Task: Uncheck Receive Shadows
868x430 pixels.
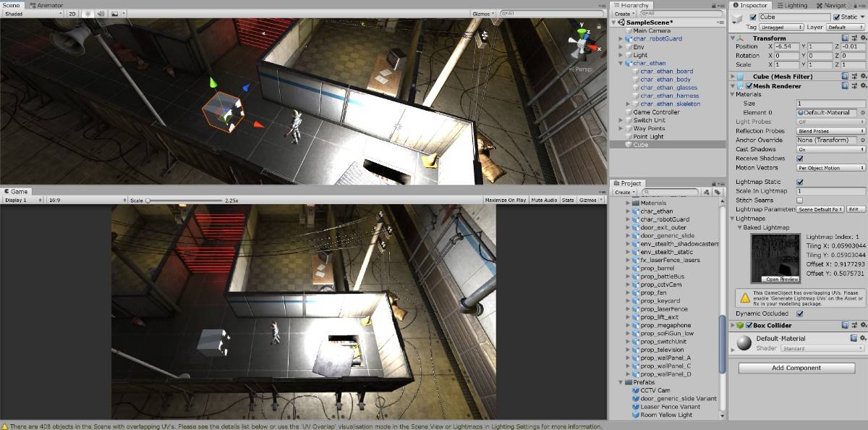Action: (x=799, y=159)
